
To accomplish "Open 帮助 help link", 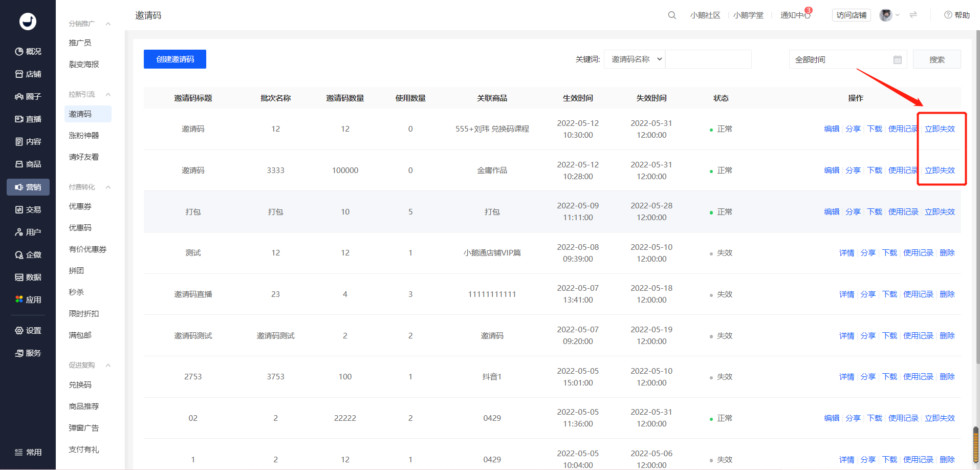I will [957, 15].
